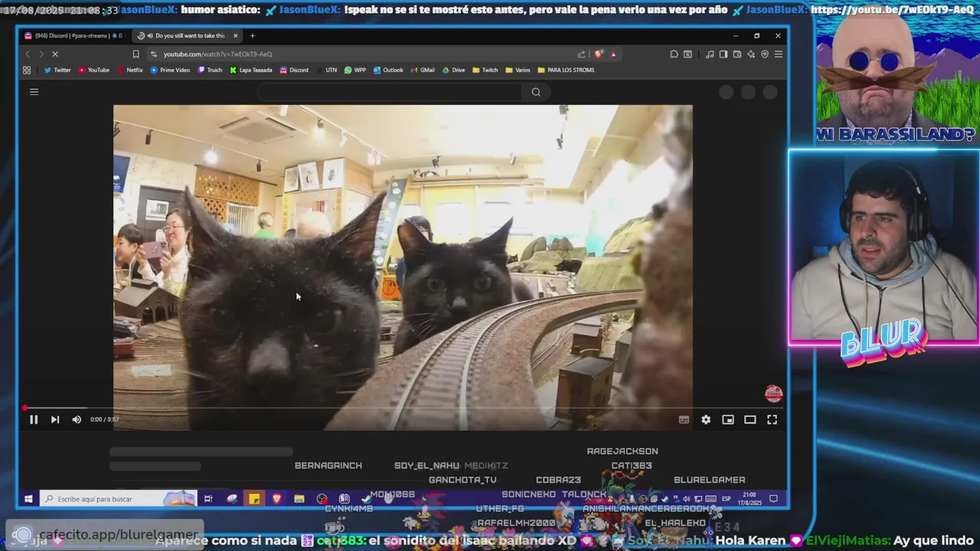Open the browser extensions puzzle icon
This screenshot has width=980, height=551.
tap(674, 54)
